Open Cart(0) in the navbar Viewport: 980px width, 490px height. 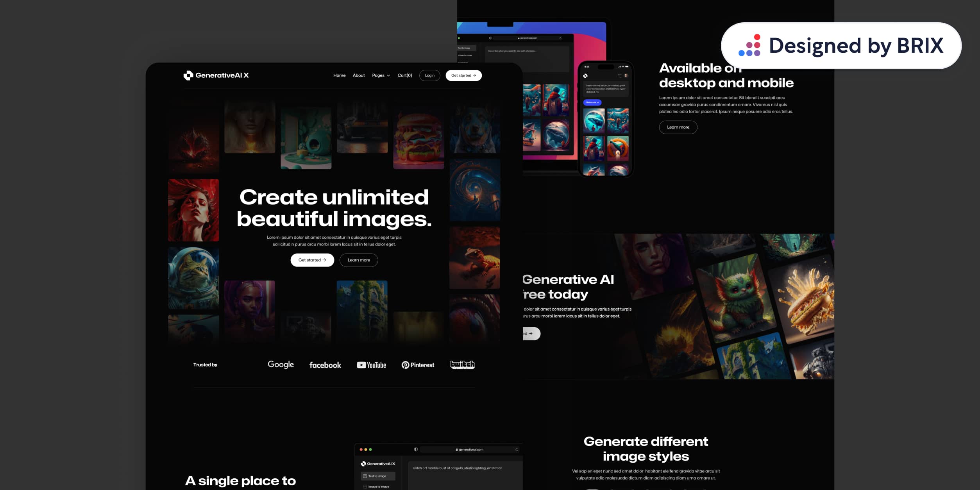click(404, 75)
